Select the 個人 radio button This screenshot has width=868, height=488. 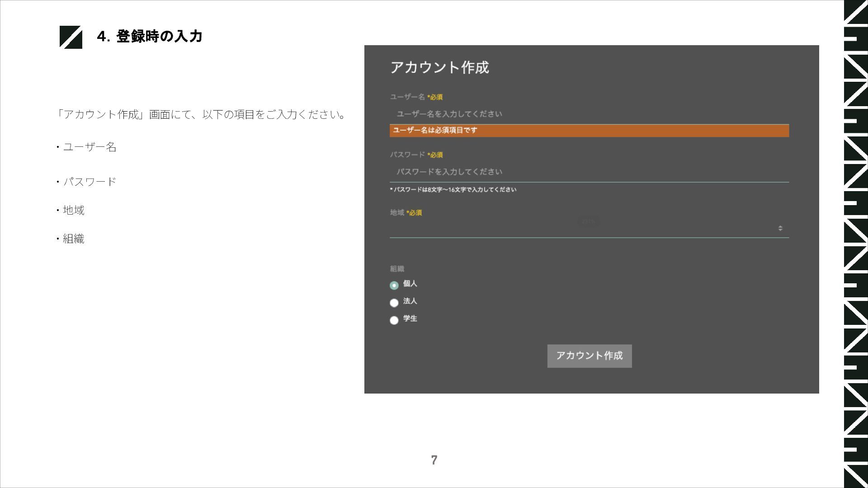point(394,285)
